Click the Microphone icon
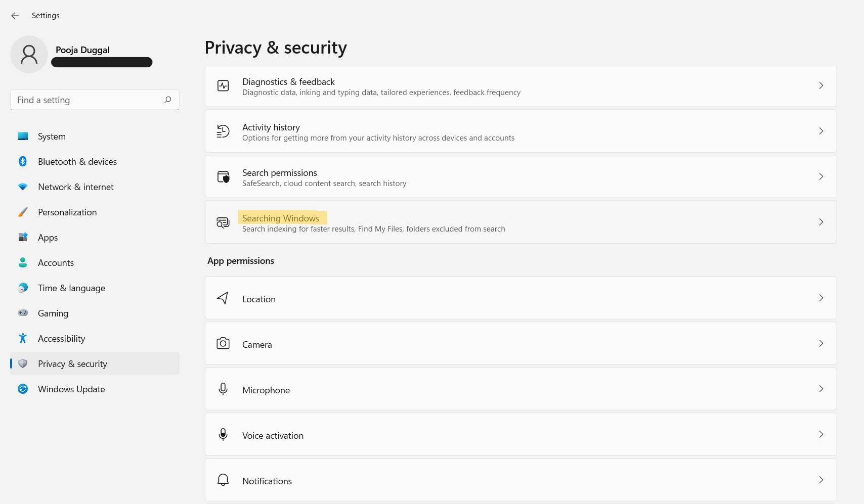 tap(223, 389)
